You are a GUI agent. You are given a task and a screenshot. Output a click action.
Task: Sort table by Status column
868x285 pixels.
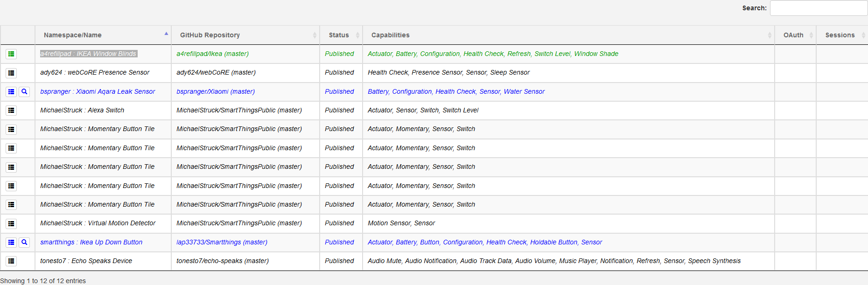click(339, 35)
